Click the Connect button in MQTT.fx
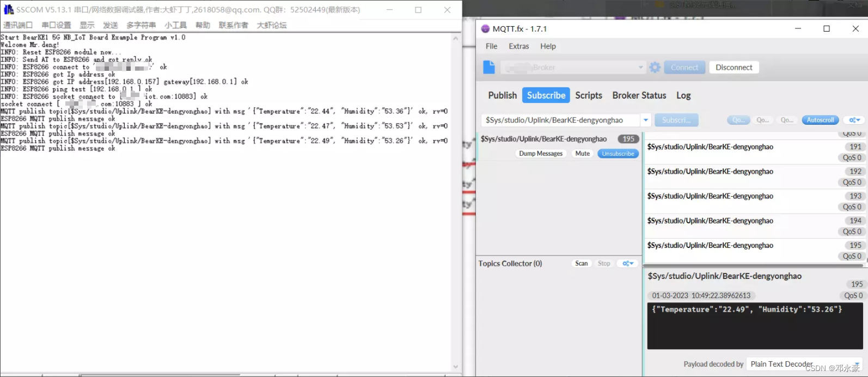 tap(684, 68)
